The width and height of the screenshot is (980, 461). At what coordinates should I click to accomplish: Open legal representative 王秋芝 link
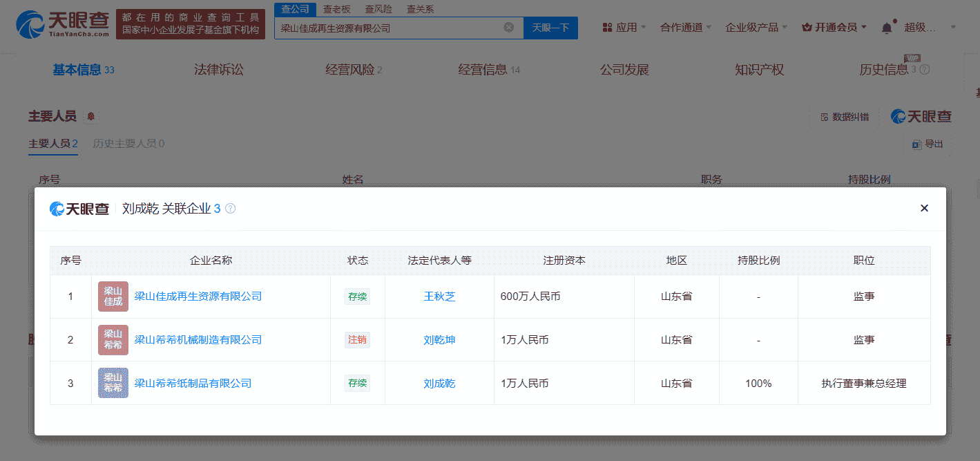click(439, 297)
